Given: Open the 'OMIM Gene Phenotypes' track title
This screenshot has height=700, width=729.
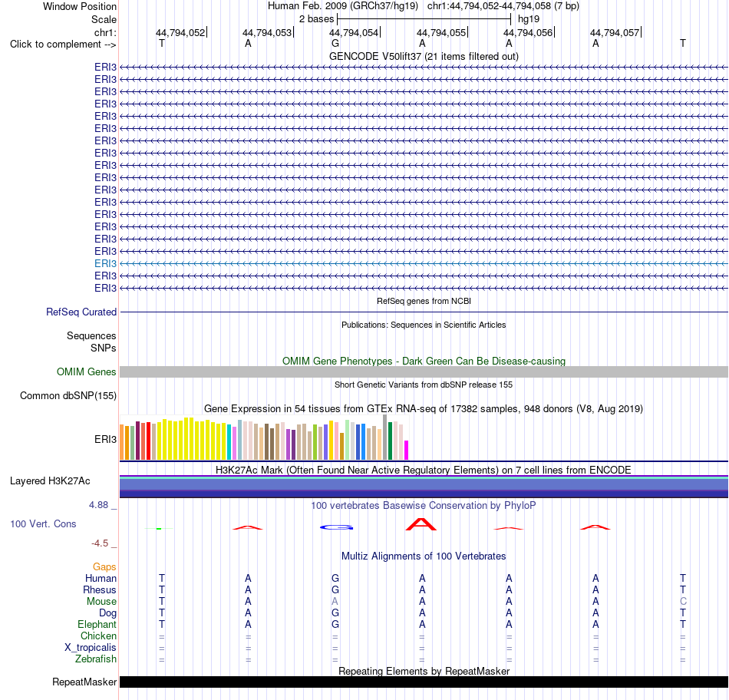Looking at the screenshot, I should (424, 361).
